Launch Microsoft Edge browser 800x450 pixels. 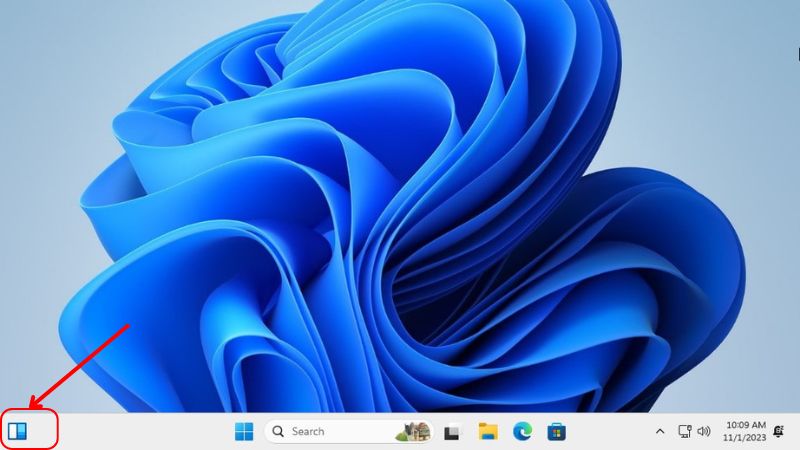point(522,431)
